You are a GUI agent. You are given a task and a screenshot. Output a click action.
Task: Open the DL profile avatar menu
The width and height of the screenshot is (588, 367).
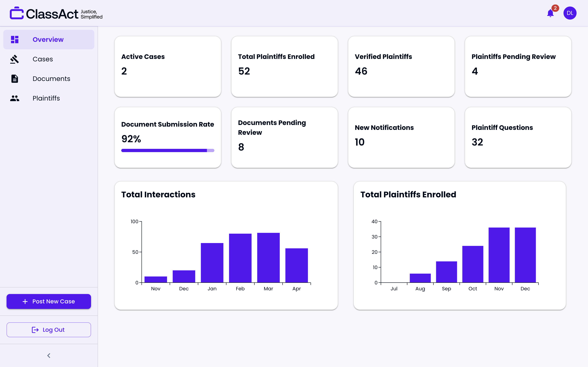point(570,13)
